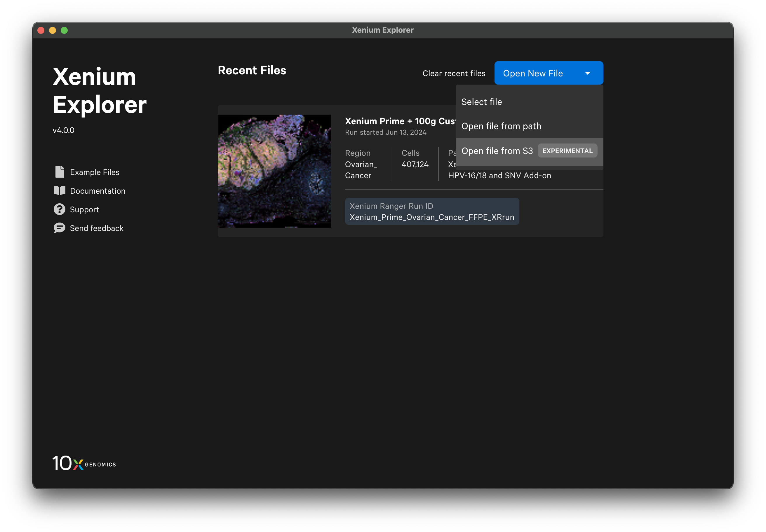
Task: Click the v4.0.0 version label
Action: point(63,130)
